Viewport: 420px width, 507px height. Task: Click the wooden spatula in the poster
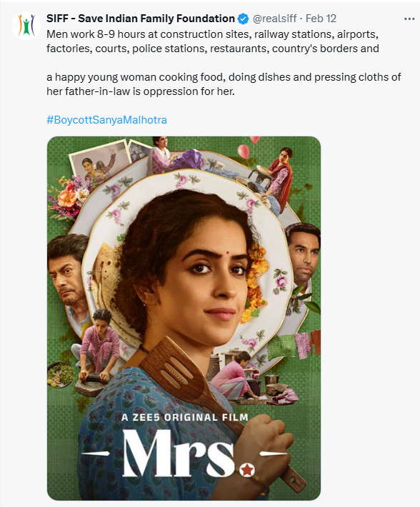click(x=201, y=383)
